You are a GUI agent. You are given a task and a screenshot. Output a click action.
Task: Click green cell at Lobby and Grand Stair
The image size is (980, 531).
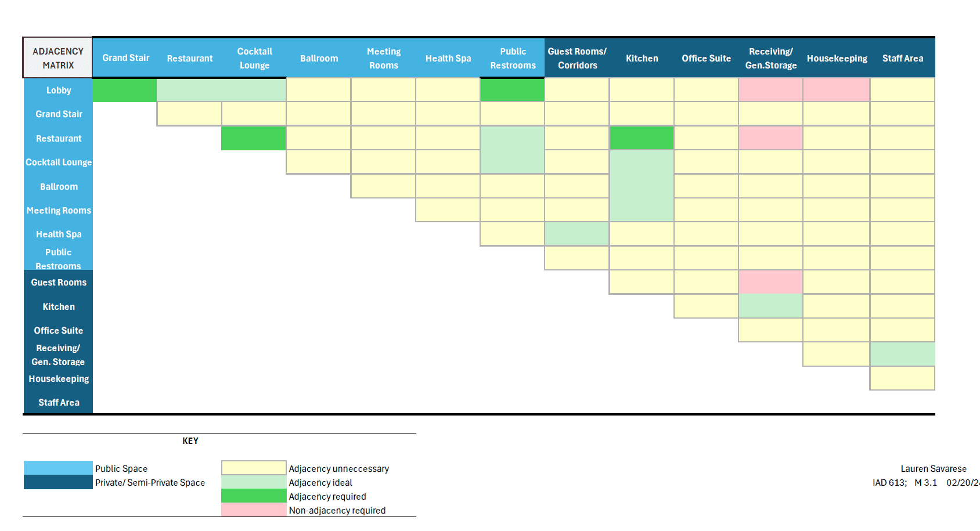tap(125, 91)
